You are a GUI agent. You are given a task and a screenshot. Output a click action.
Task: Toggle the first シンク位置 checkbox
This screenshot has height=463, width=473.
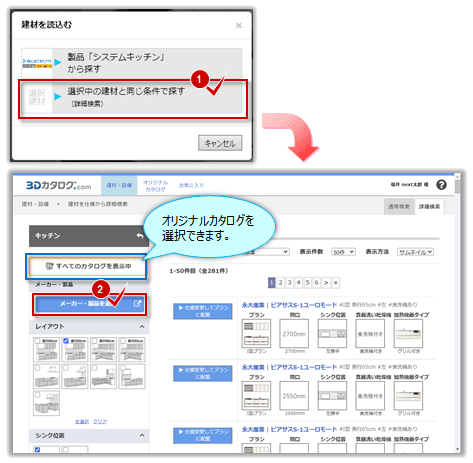(37, 450)
